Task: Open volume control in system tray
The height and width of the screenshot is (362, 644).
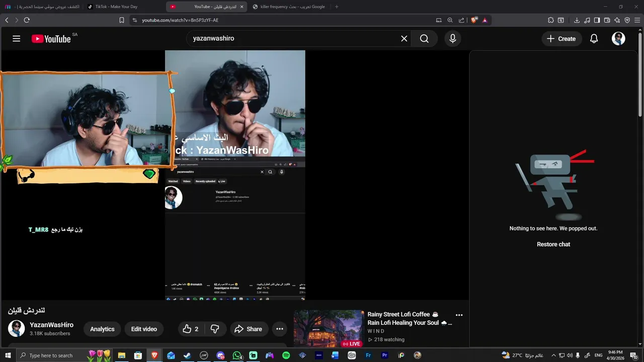Action: tap(570, 355)
